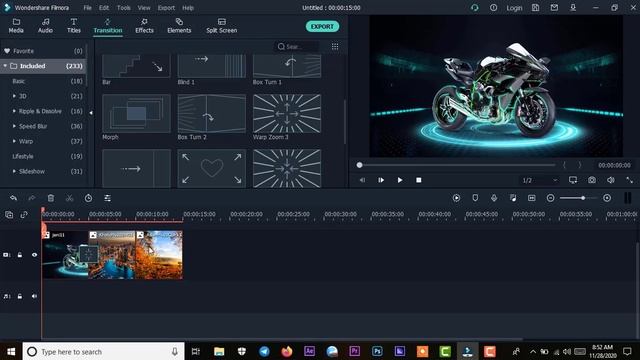The width and height of the screenshot is (640, 360).
Task: Switch to the Elements tab
Action: click(179, 26)
